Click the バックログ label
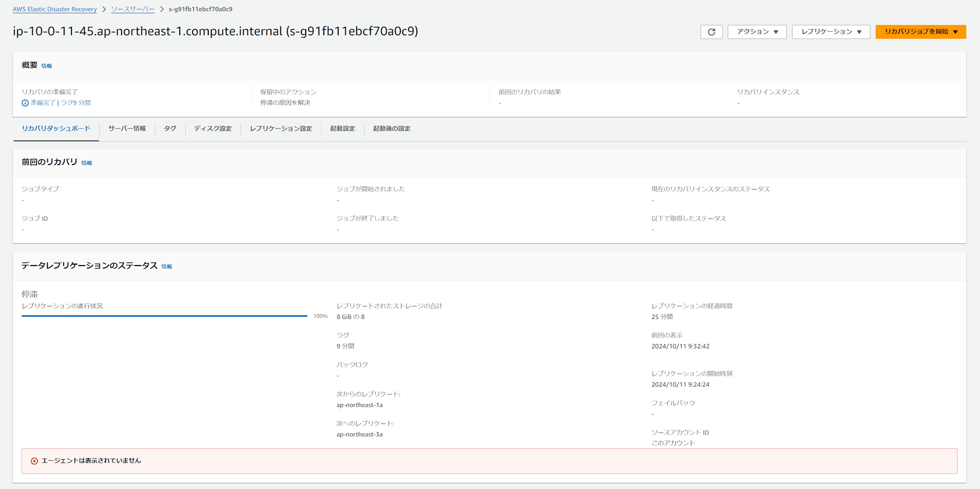Image resolution: width=980 pixels, height=489 pixels. 352,365
